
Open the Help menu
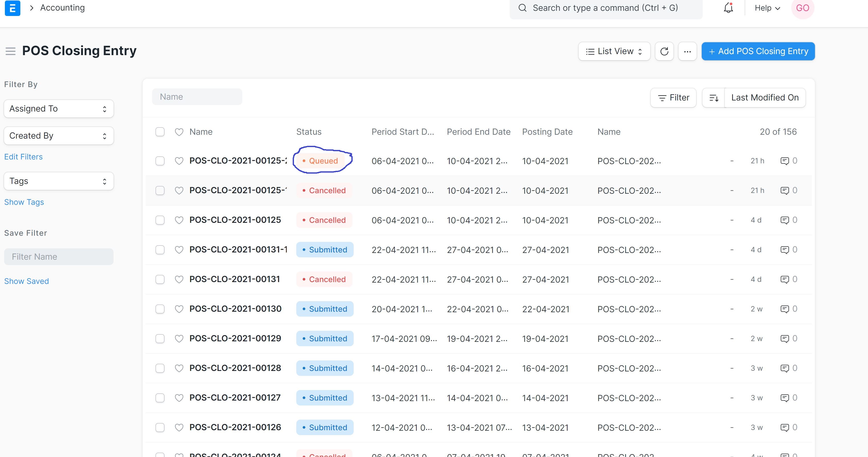tap(766, 8)
